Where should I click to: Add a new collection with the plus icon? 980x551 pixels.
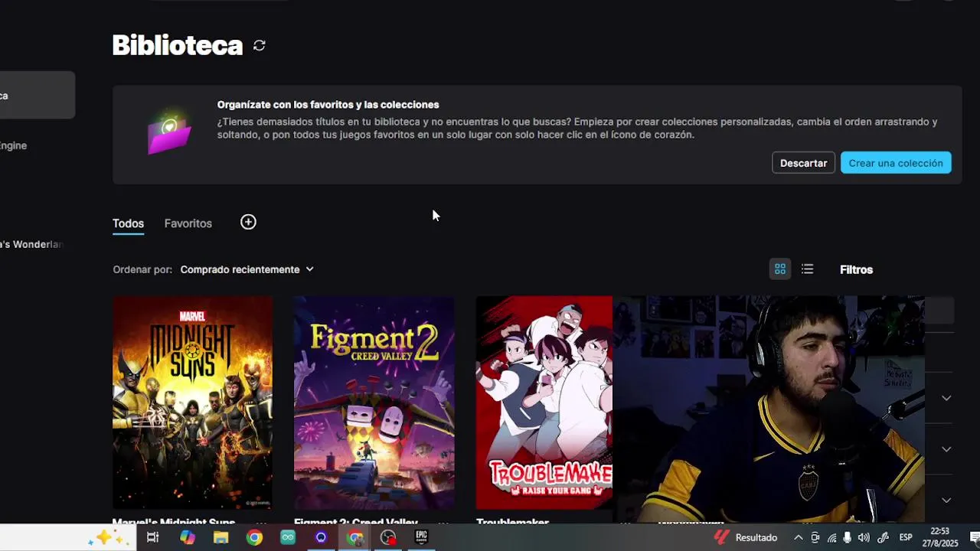[248, 222]
